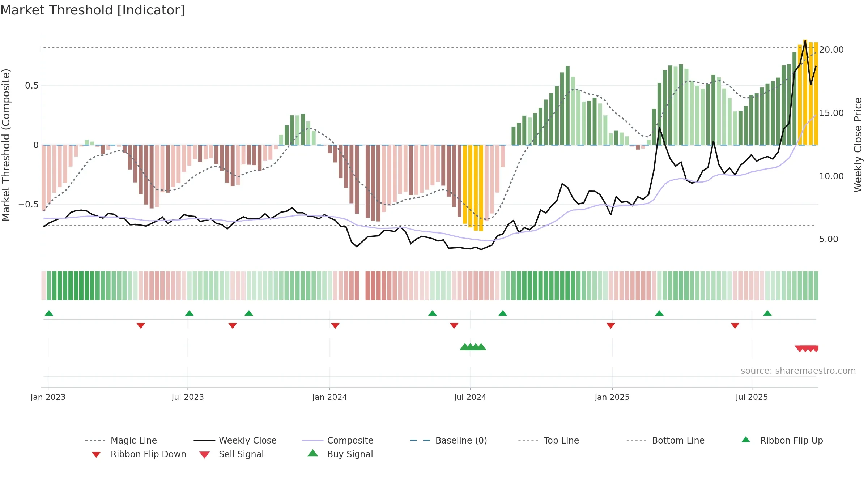Click the Ribbon Flip Up marker near Aug 2024

(503, 313)
